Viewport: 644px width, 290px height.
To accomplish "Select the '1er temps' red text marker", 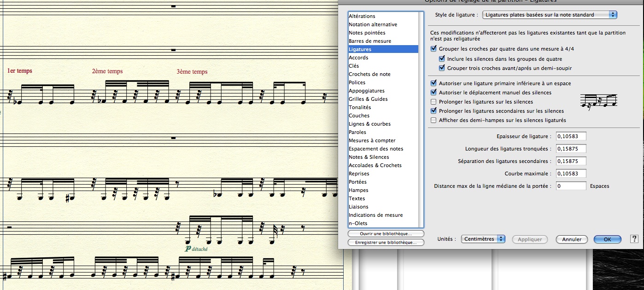I will tap(20, 71).
